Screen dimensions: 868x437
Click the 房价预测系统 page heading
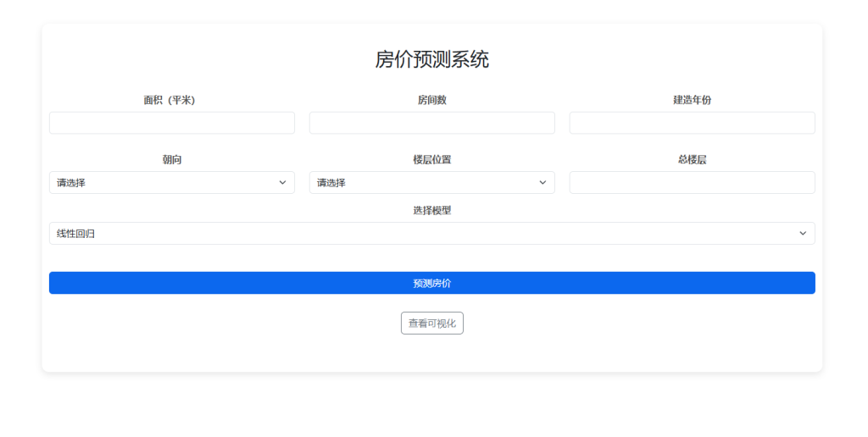click(431, 59)
